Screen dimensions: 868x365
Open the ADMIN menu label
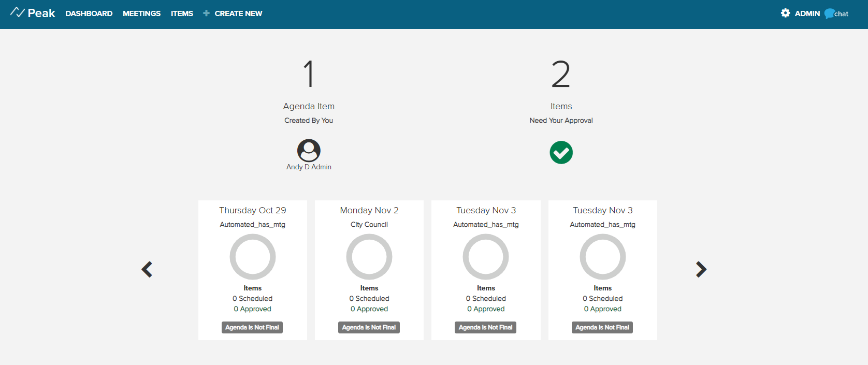[x=807, y=13]
